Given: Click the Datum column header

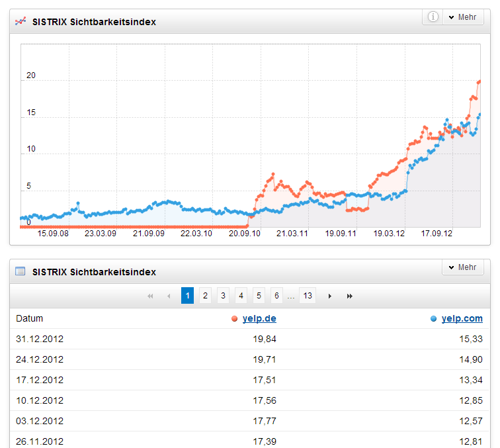Looking at the screenshot, I should tap(29, 319).
